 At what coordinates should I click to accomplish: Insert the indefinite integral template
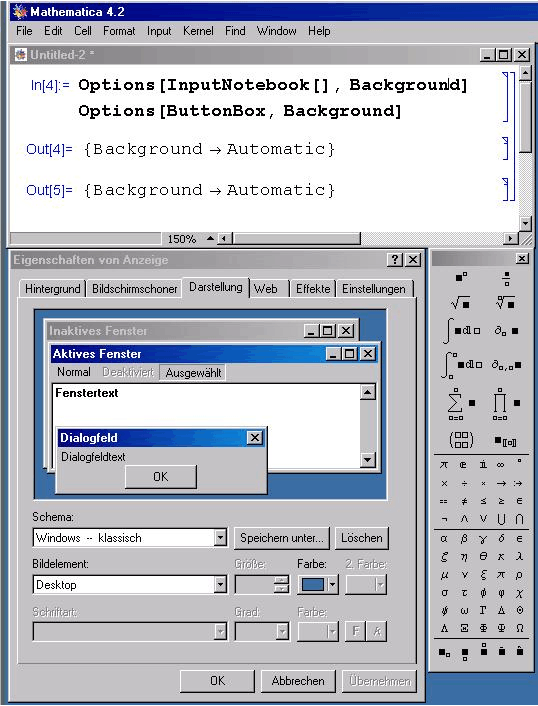click(462, 331)
